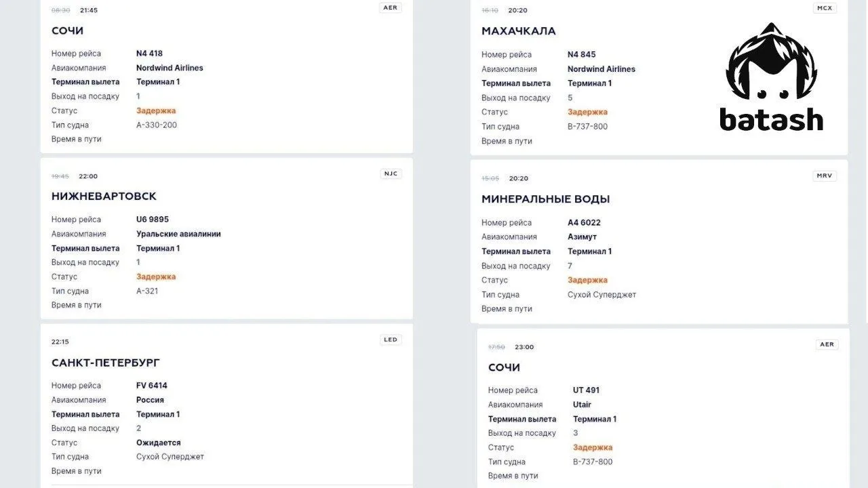Image resolution: width=868 pixels, height=488 pixels.
Task: Click the NJC airport code badge
Action: [x=391, y=174]
